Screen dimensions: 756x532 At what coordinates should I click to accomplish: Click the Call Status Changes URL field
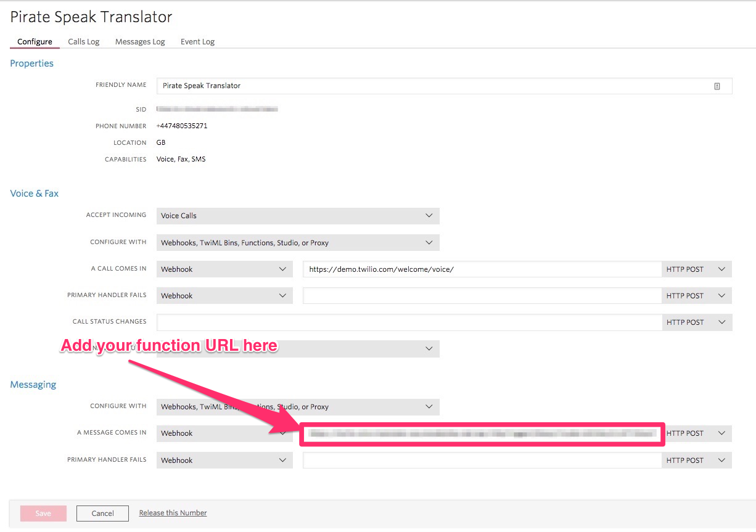(409, 322)
